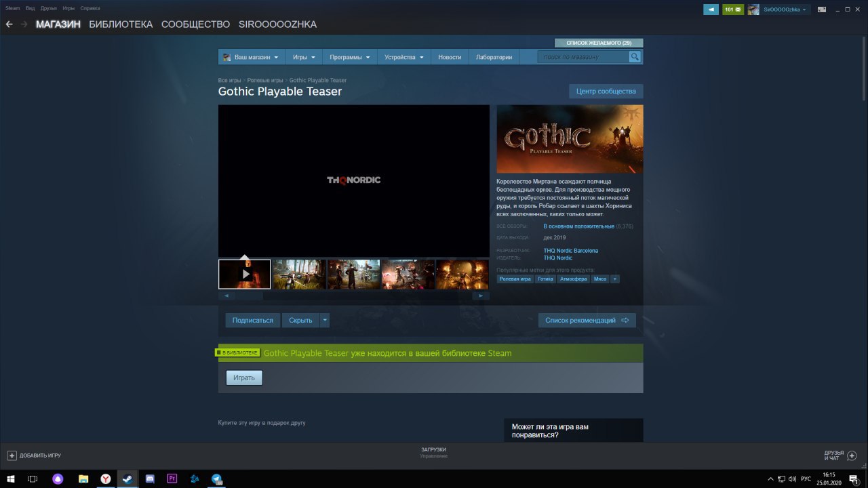Open Premiere Pro from taskbar
This screenshot has height=488, width=868.
point(172,479)
